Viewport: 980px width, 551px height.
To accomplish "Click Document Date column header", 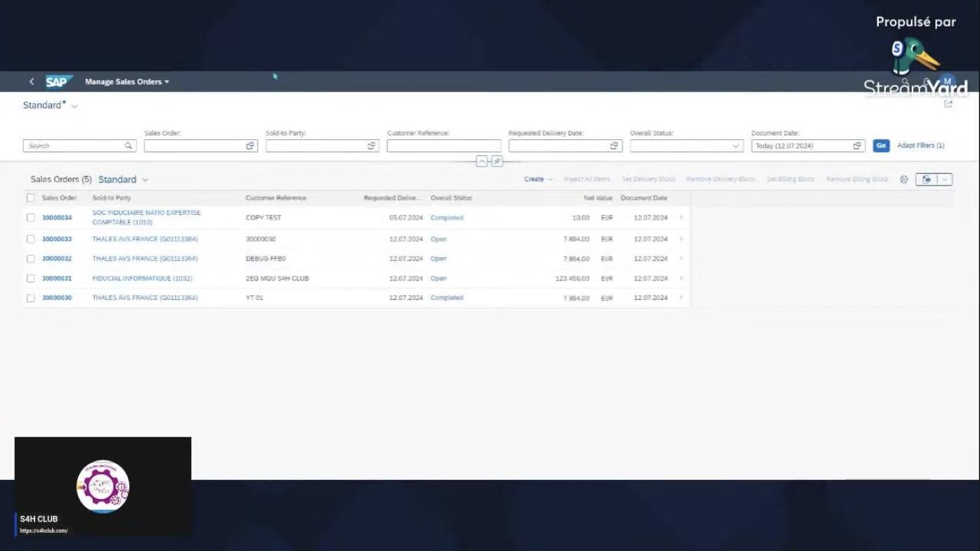I will (x=644, y=198).
